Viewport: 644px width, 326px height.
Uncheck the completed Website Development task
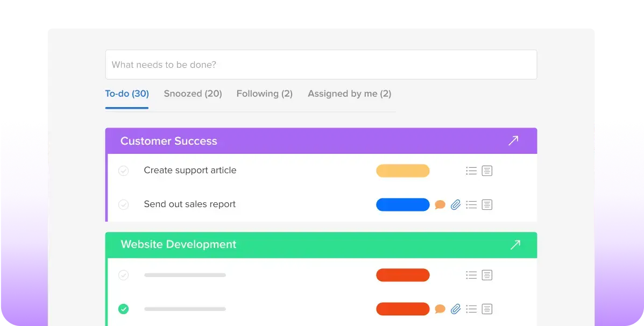(x=124, y=309)
